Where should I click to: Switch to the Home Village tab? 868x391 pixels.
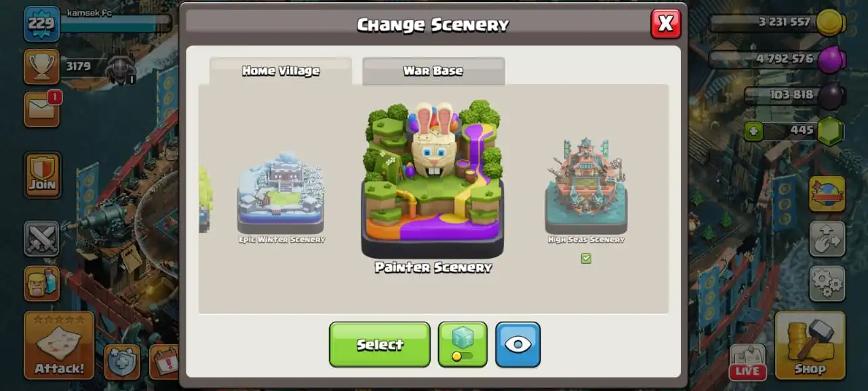click(x=281, y=71)
